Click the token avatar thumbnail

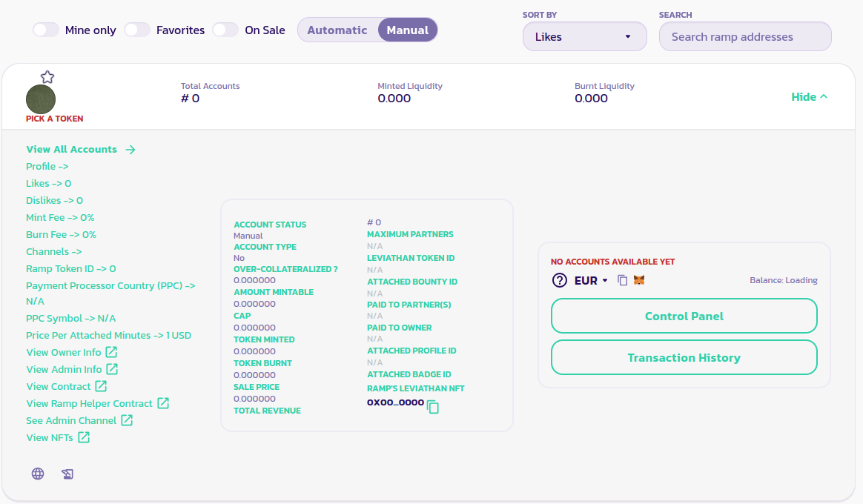(x=41, y=99)
